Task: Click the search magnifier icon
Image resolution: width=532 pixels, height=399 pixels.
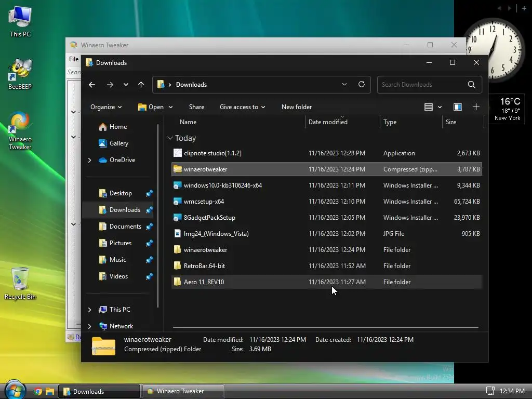Action: [x=472, y=85]
